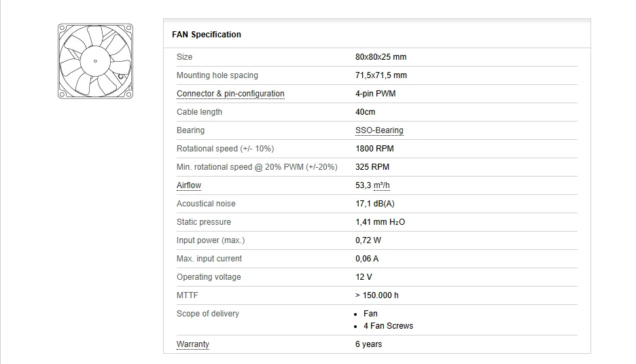Click the MTTF row label

188,295
